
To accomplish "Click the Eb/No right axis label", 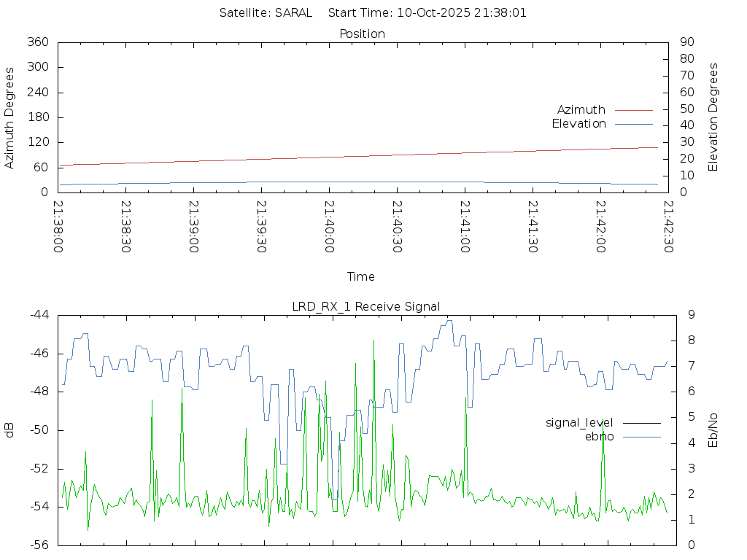I will [713, 429].
